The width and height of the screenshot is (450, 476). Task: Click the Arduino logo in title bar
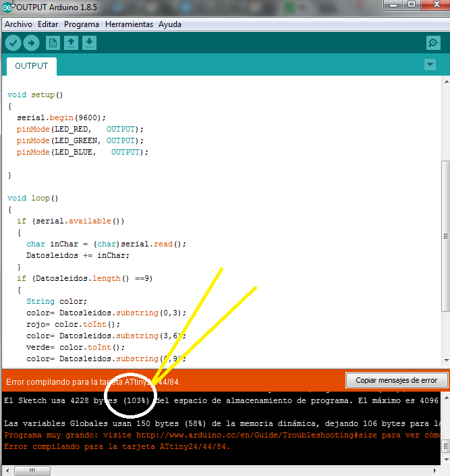(x=7, y=7)
